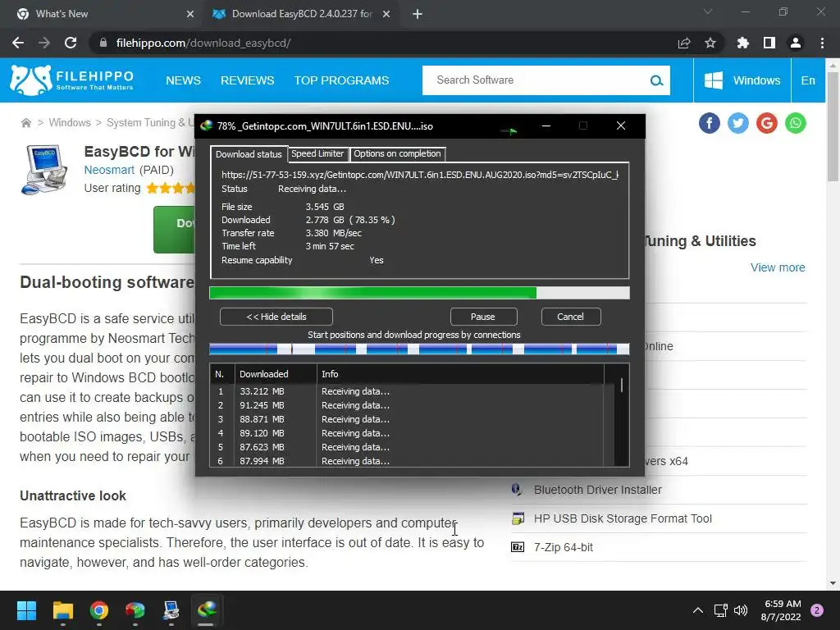
Task: Share on Facebook icon
Action: coord(709,123)
